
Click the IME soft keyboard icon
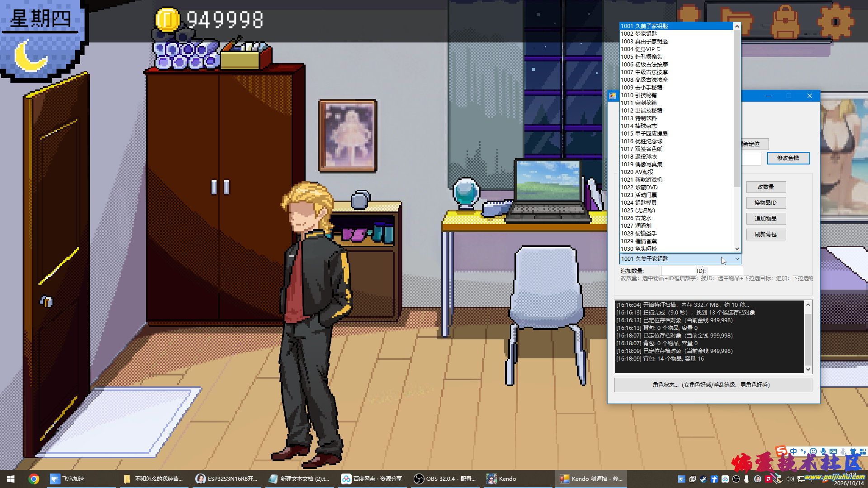click(833, 451)
